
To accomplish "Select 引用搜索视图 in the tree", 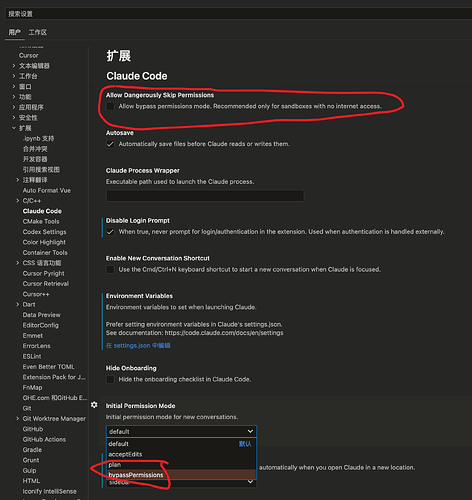I will click(x=41, y=169).
